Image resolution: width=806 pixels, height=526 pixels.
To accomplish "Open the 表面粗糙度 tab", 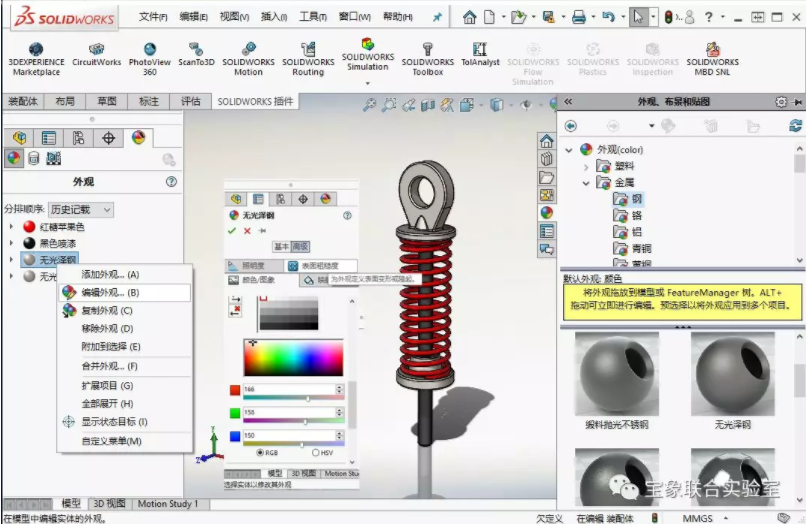I will [320, 265].
